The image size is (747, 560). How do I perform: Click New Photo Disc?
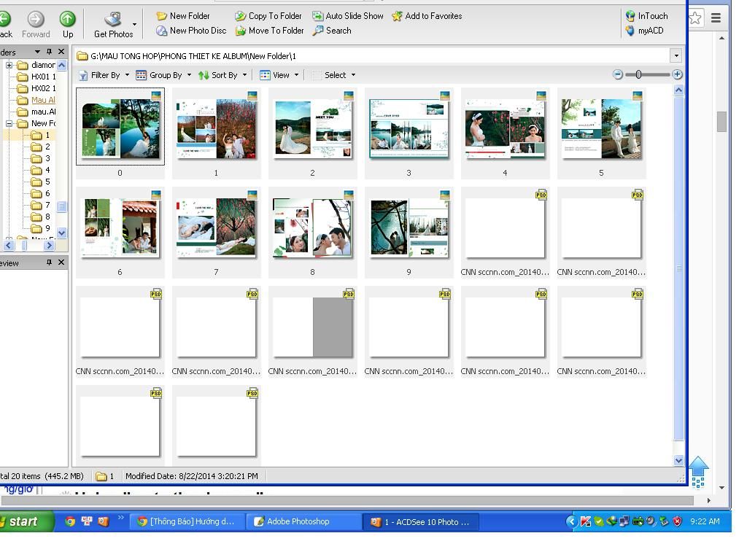(192, 31)
